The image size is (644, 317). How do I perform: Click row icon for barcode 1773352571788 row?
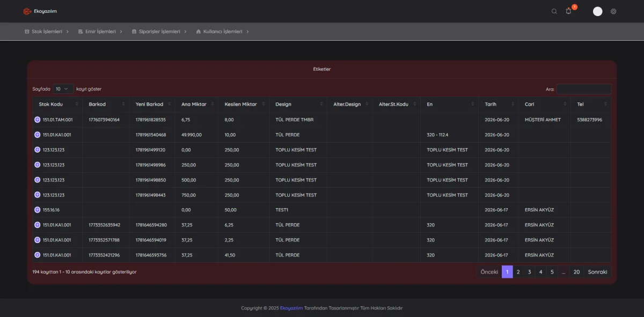point(38,240)
